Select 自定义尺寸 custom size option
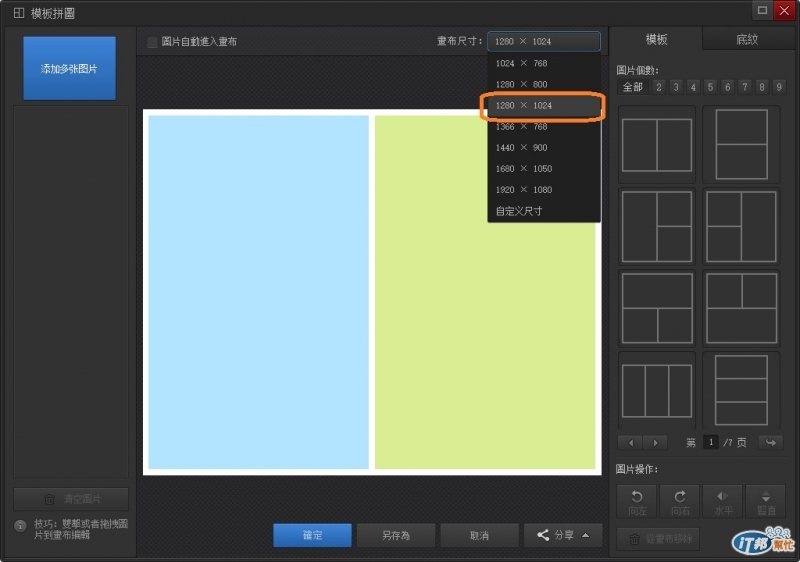800x562 pixels. pos(544,211)
